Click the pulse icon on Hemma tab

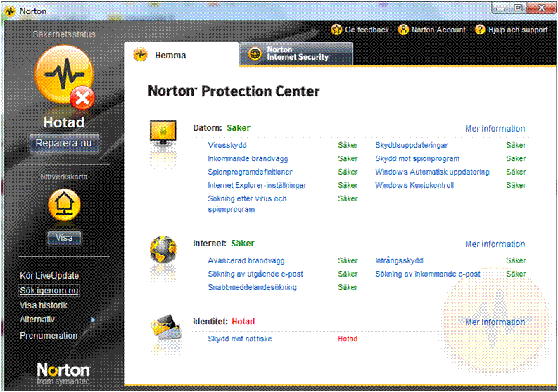pyautogui.click(x=140, y=55)
